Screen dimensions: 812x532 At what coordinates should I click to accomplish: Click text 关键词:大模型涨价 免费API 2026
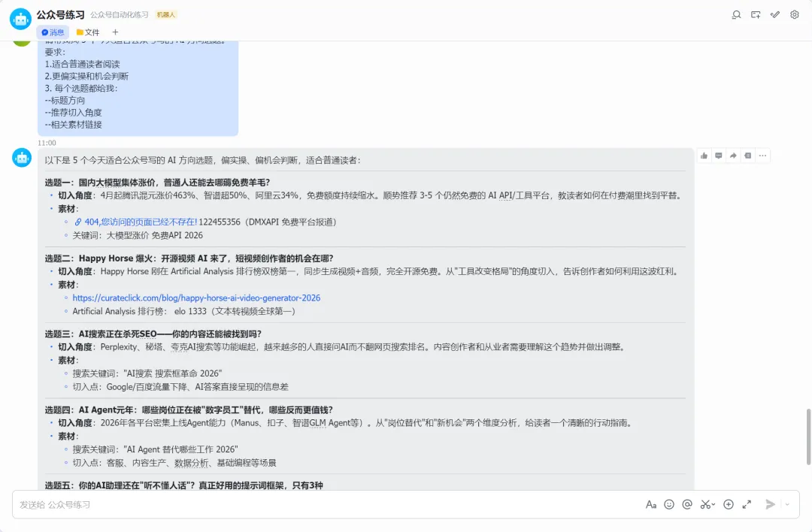point(138,235)
